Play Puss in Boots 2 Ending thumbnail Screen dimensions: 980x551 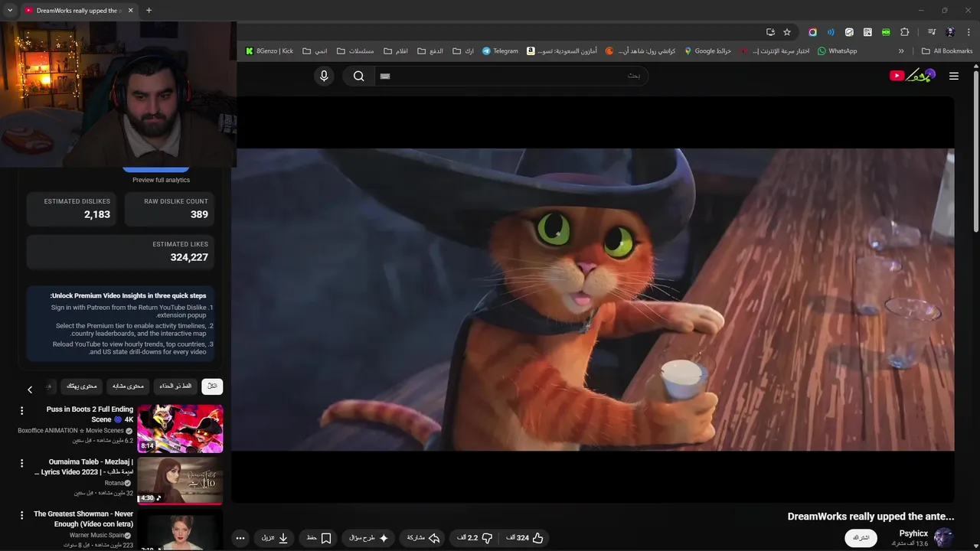click(180, 429)
